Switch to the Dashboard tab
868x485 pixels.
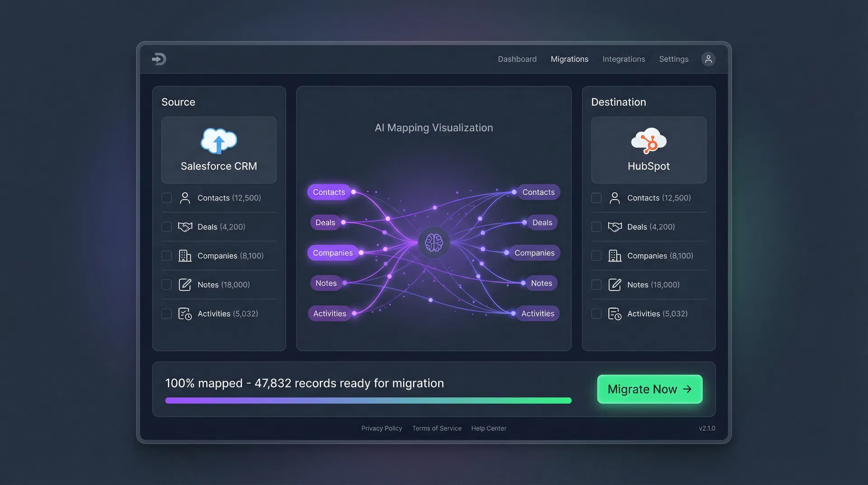(517, 59)
